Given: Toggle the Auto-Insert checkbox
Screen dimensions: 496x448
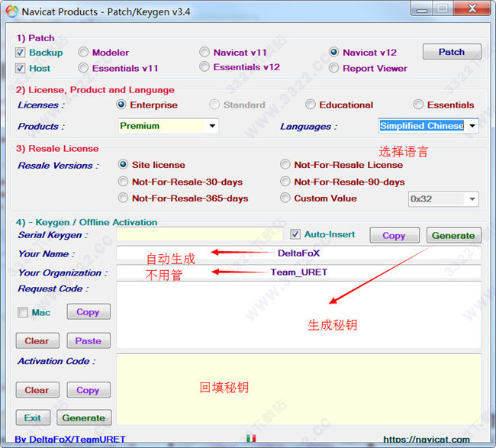Looking at the screenshot, I should pyautogui.click(x=295, y=234).
